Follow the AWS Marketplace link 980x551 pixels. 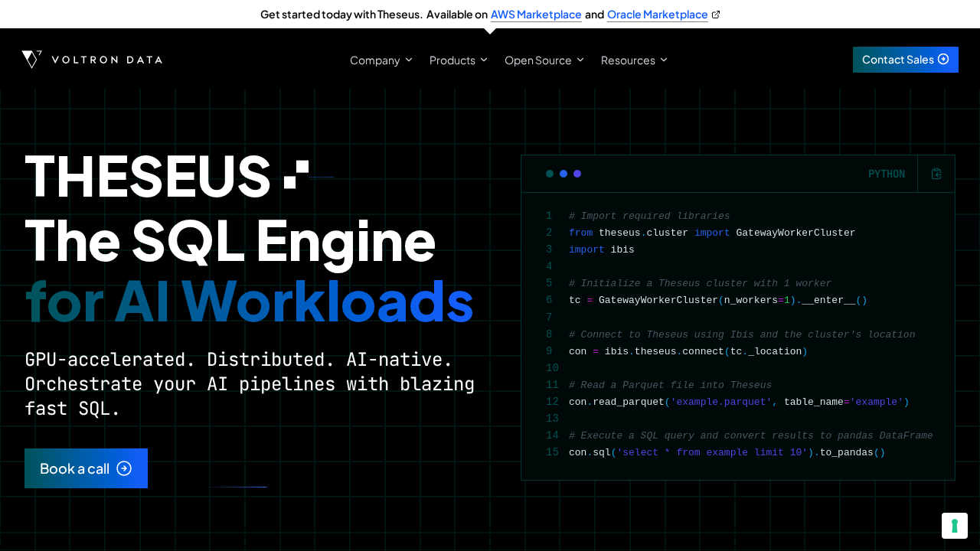(x=536, y=15)
